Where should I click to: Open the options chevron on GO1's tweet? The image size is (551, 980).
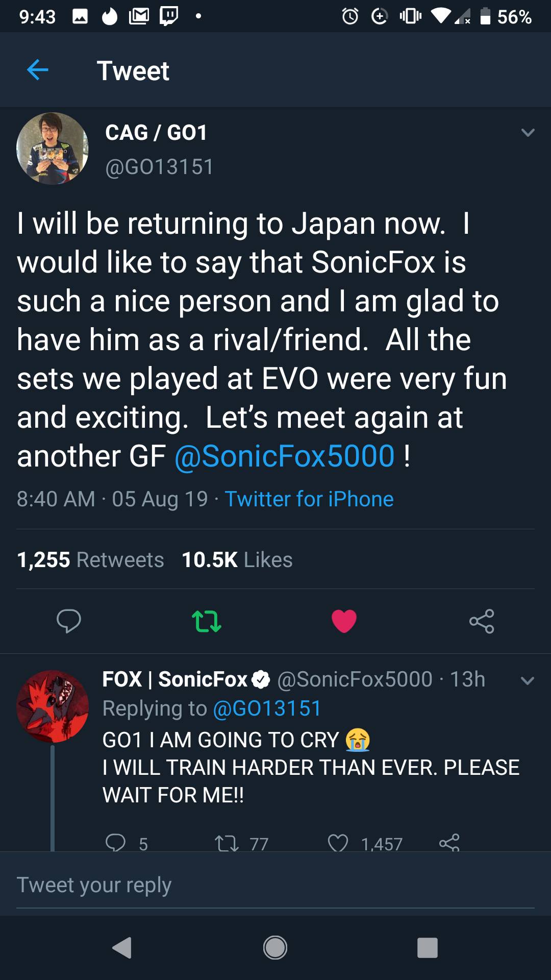(x=526, y=132)
